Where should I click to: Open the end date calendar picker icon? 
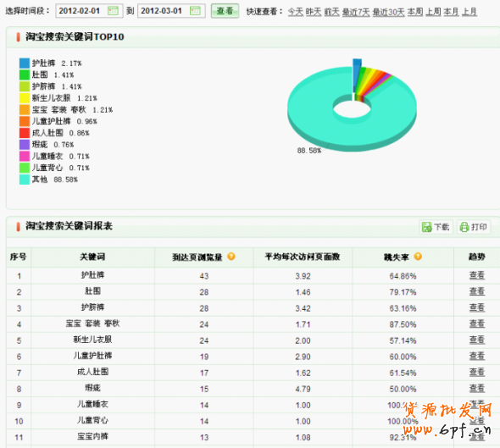pos(195,11)
